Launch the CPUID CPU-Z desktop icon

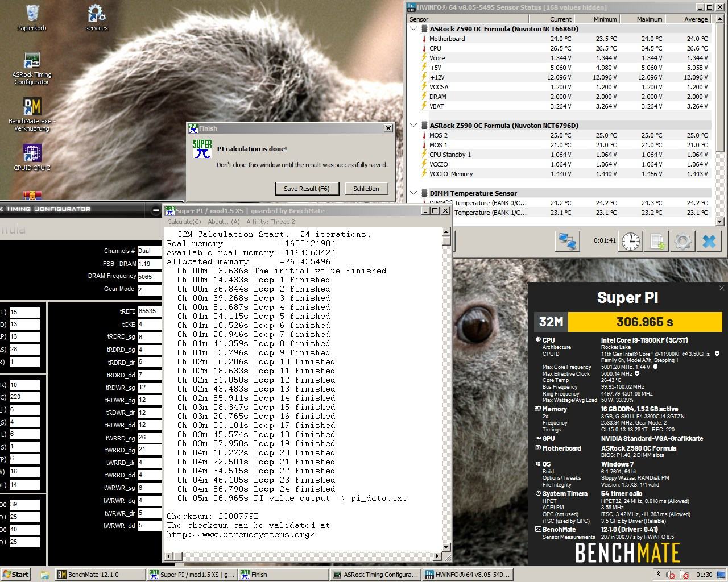[x=32, y=157]
